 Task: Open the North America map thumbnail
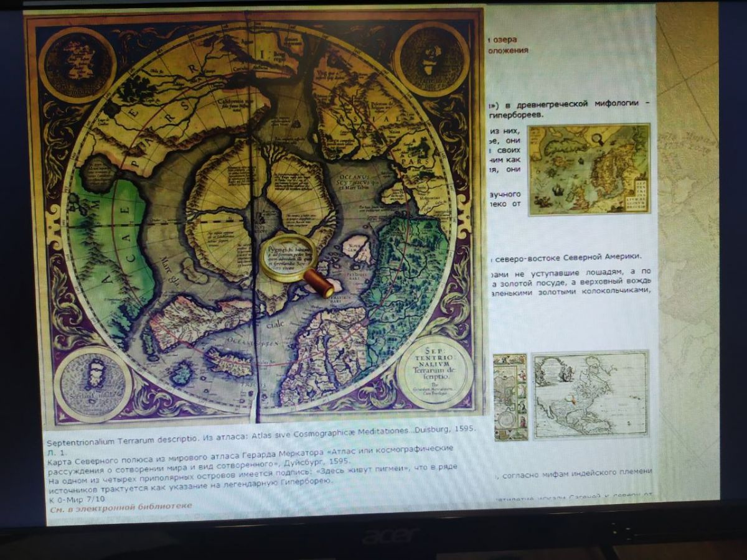pyautogui.click(x=590, y=394)
